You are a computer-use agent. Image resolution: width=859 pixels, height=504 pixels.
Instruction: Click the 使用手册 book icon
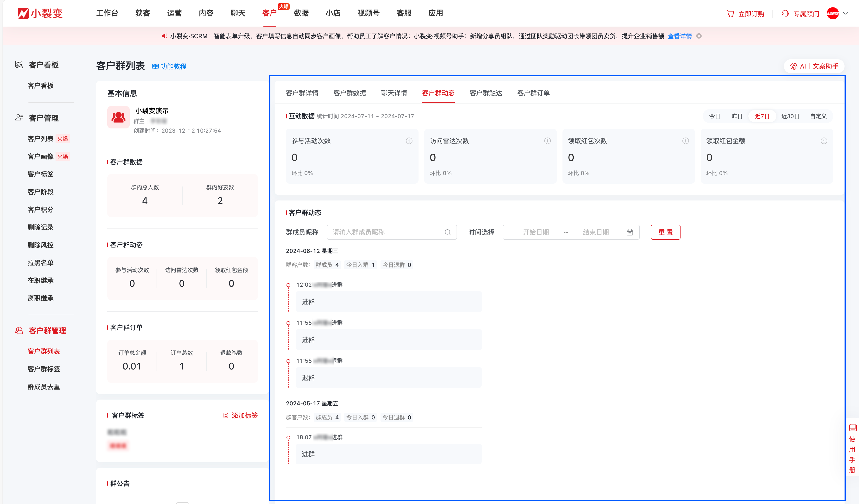tap(852, 428)
